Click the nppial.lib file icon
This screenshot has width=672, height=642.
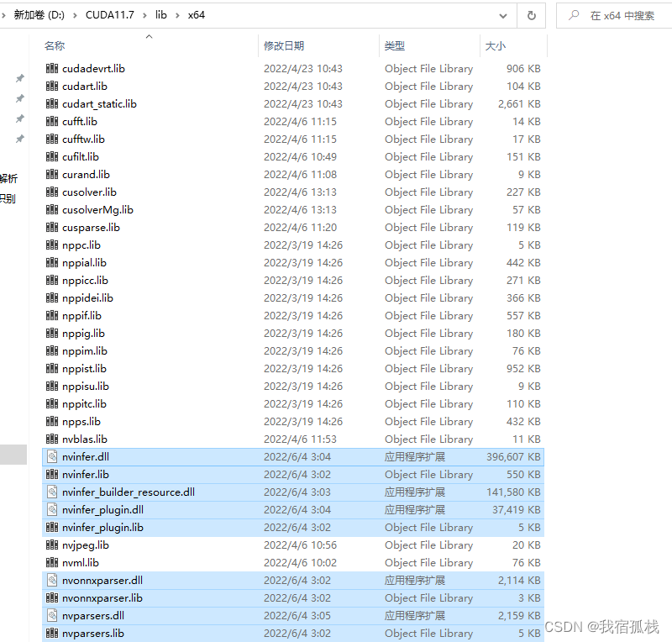click(x=52, y=262)
